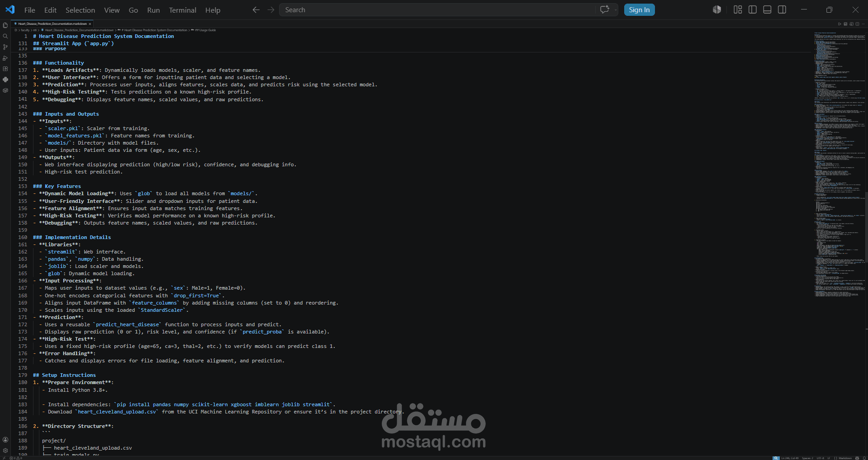
Task: Click the '### Inputs and Outputs' heading line
Action: (x=66, y=114)
